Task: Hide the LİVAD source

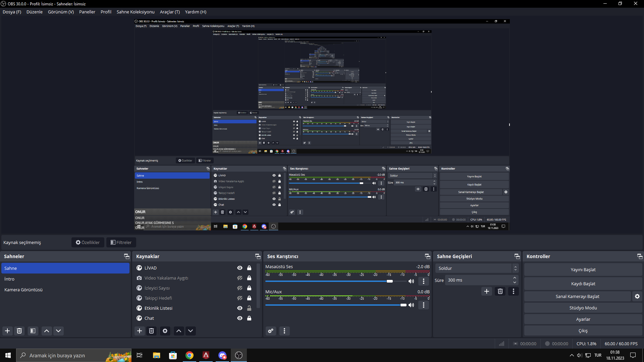Action: pos(240,268)
